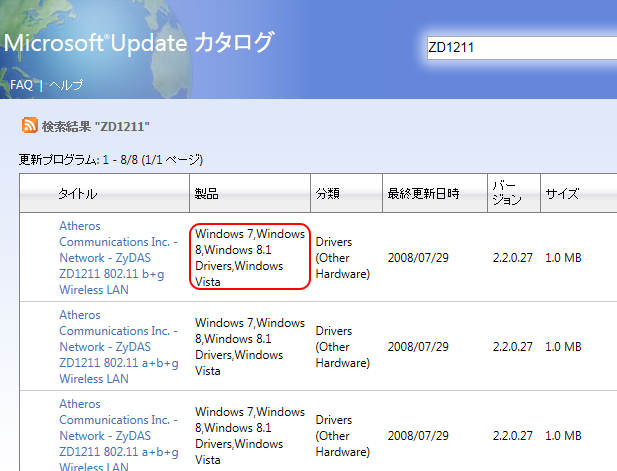Open the ZD1211 802.11 b+g Wireless LAN link
617x471 pixels.
click(x=118, y=258)
